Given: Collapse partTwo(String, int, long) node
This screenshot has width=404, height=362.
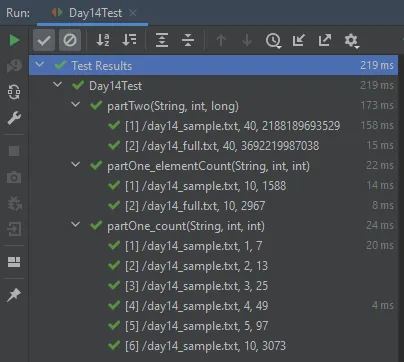Looking at the screenshot, I should click(x=76, y=105).
